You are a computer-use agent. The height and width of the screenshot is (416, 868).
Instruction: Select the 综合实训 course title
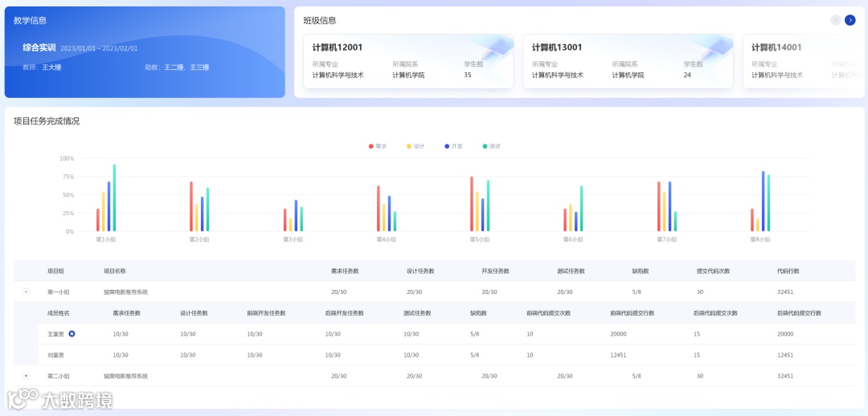coord(39,47)
